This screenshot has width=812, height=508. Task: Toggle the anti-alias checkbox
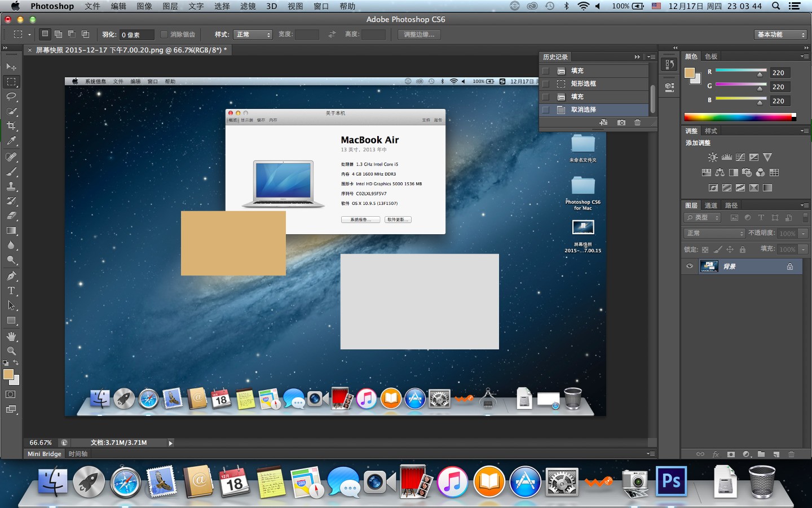pyautogui.click(x=164, y=34)
